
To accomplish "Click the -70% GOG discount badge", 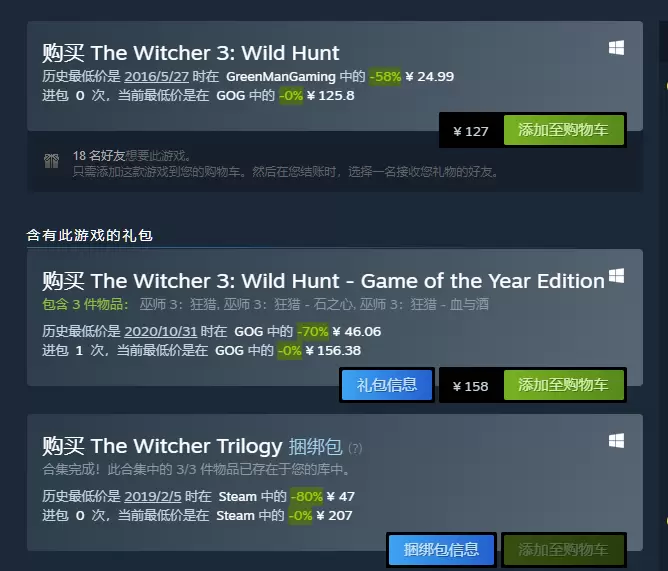I will [313, 332].
